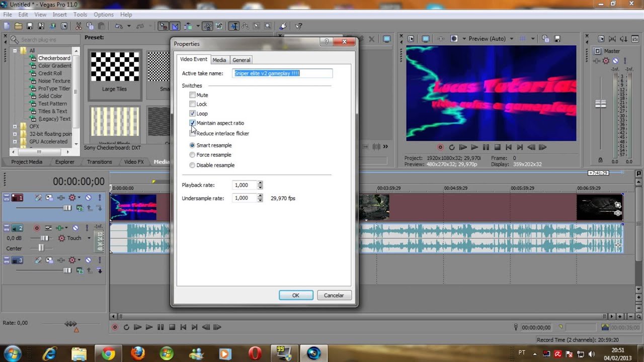Click Save Snapshot icon in the preview toolbar
Image resolution: width=644 pixels, height=362 pixels.
click(557, 39)
